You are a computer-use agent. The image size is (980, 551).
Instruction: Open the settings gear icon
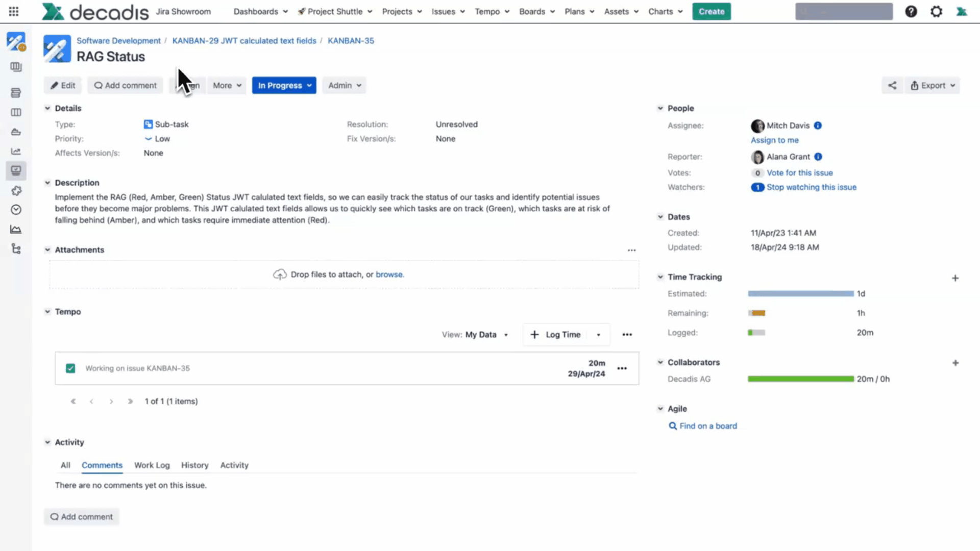936,11
